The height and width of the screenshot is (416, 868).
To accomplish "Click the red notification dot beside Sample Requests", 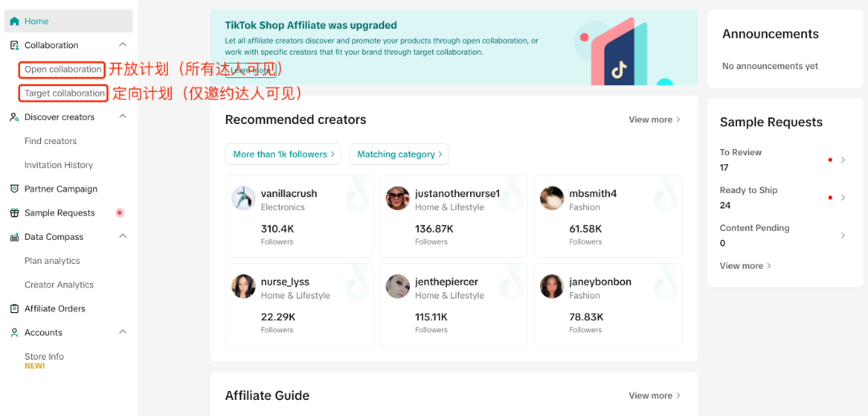I will tap(119, 212).
